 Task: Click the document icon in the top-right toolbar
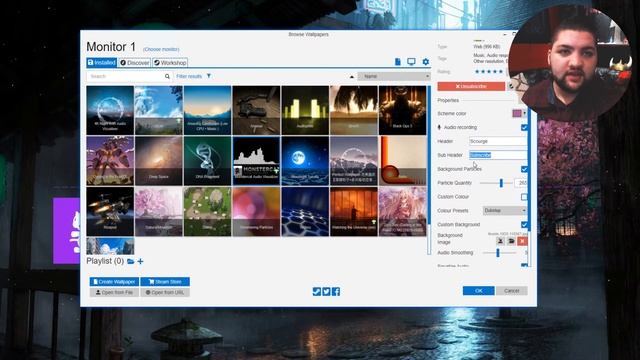coord(398,62)
